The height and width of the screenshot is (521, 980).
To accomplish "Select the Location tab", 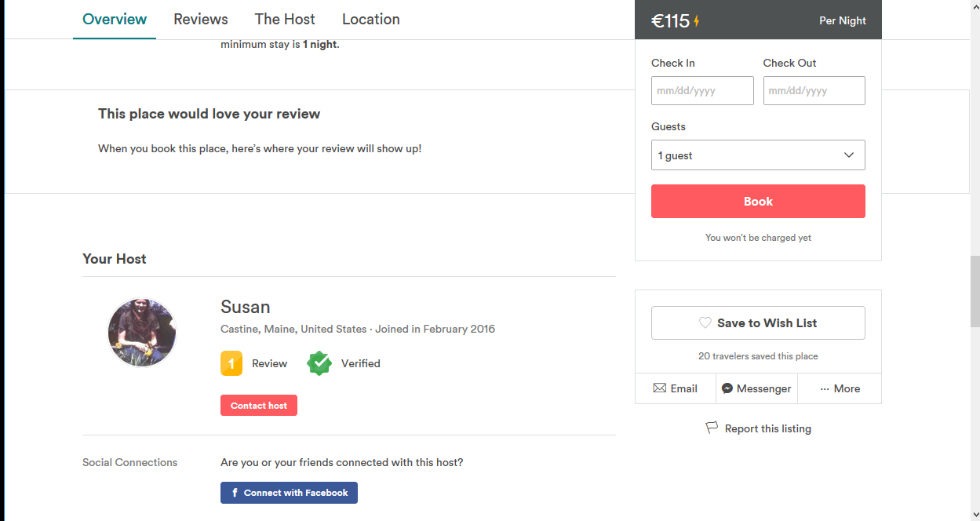I will click(371, 20).
